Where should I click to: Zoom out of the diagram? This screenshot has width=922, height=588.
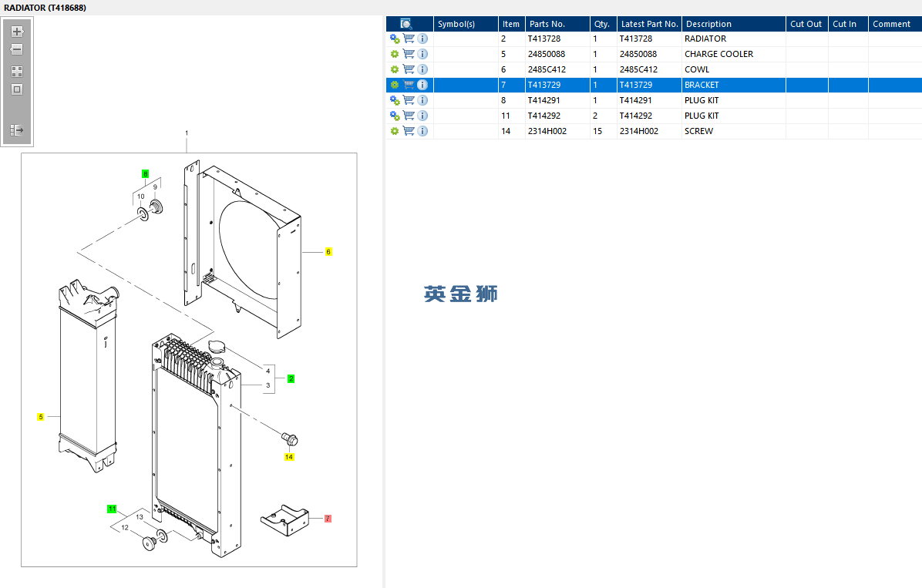pyautogui.click(x=17, y=49)
